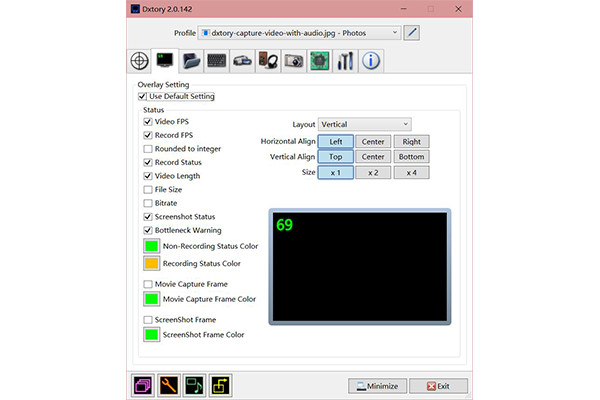
Task: Click the Minimize button at bottom
Action: tap(377, 386)
